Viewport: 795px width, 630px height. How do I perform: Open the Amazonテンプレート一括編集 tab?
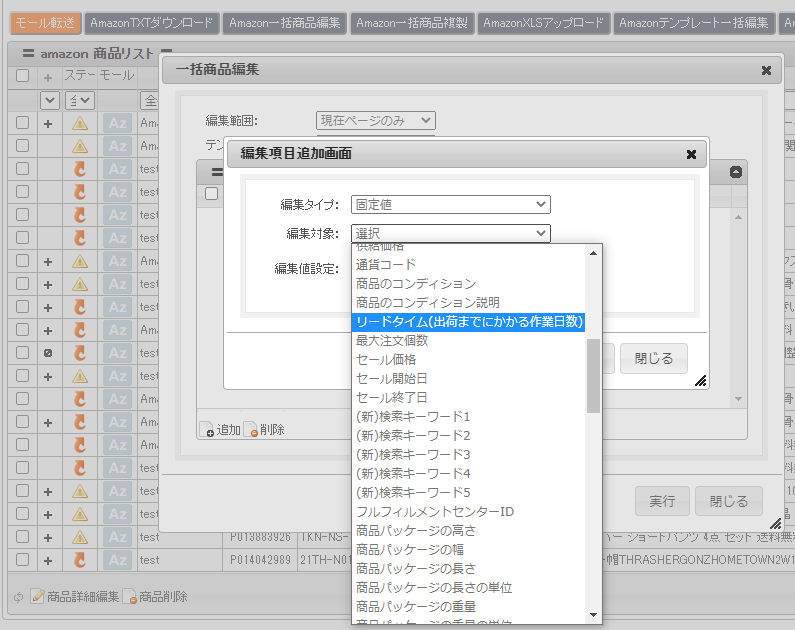click(694, 23)
